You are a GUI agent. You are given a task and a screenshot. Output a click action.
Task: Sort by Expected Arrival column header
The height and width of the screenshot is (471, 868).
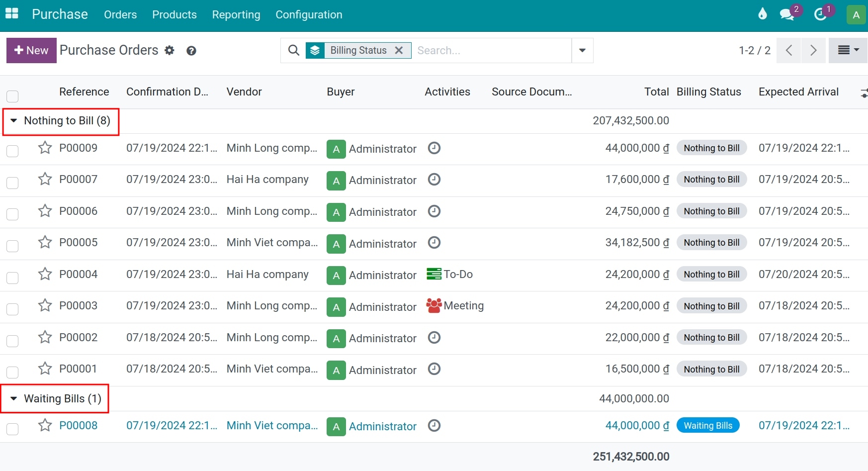click(x=798, y=92)
